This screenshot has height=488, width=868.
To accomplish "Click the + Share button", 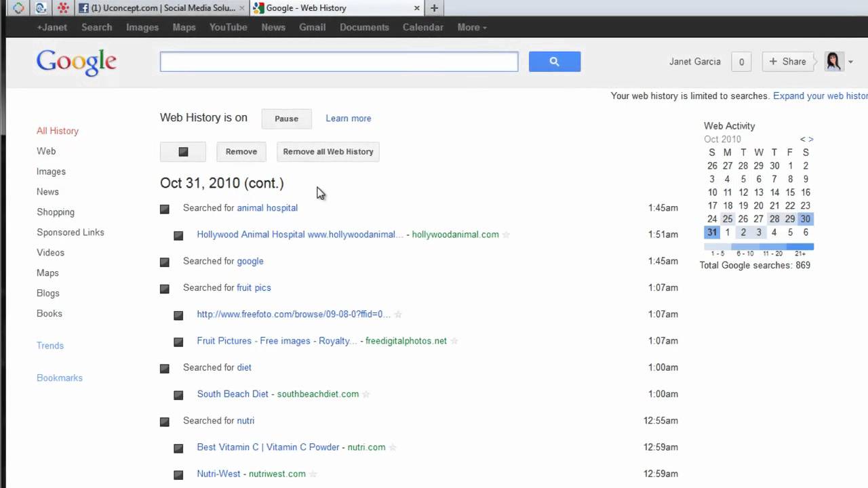I will 787,62.
